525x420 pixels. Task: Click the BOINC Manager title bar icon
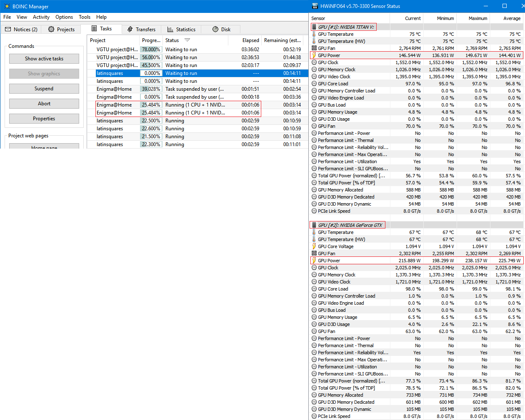click(7, 6)
